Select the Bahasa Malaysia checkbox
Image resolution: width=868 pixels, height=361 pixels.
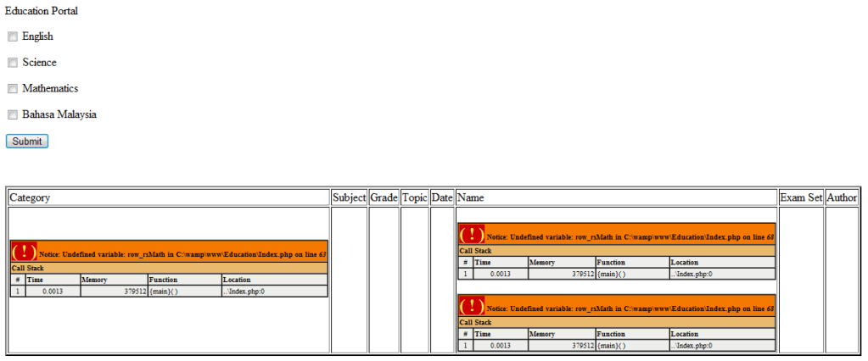[13, 115]
